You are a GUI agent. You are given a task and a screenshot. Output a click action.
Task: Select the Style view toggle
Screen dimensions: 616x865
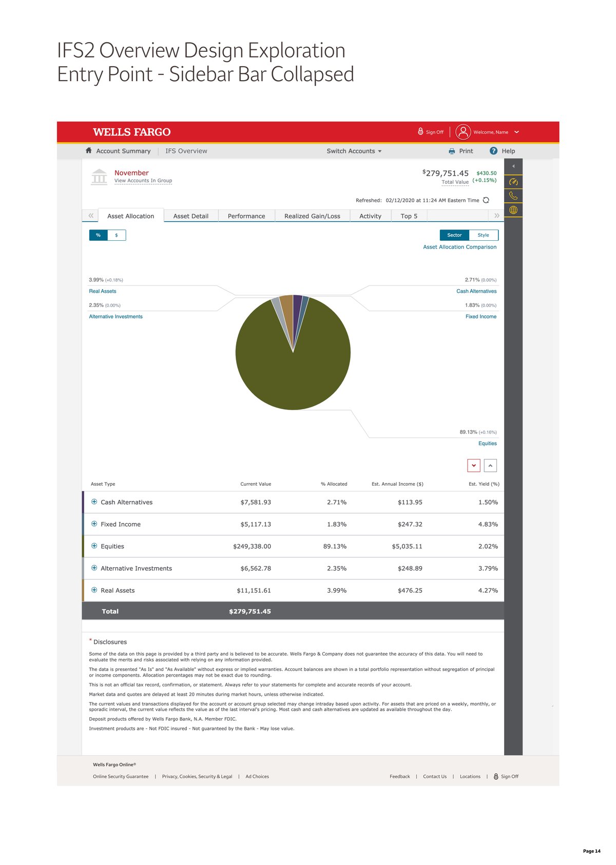tap(484, 235)
